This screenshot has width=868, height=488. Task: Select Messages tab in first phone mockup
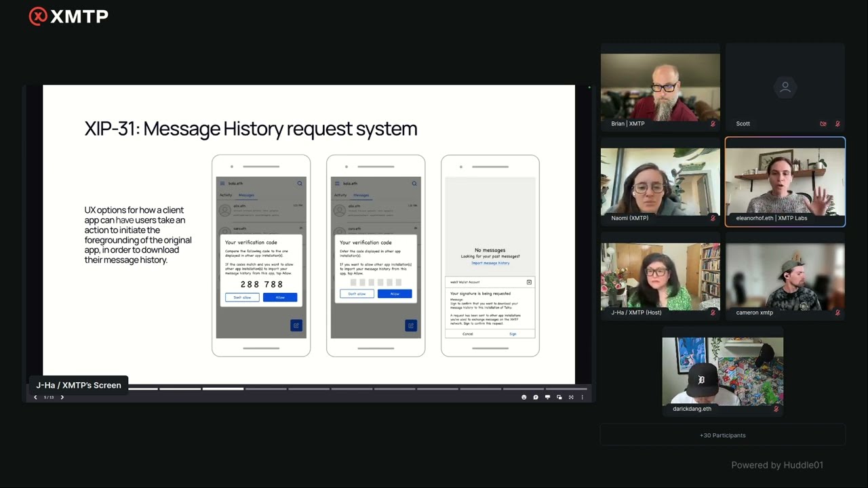click(246, 195)
